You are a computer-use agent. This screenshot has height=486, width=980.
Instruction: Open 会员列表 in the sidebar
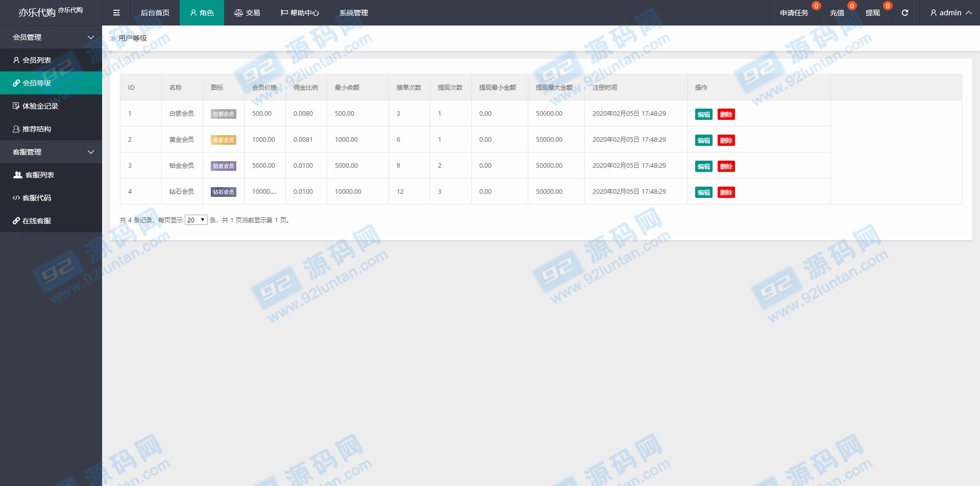(x=51, y=60)
